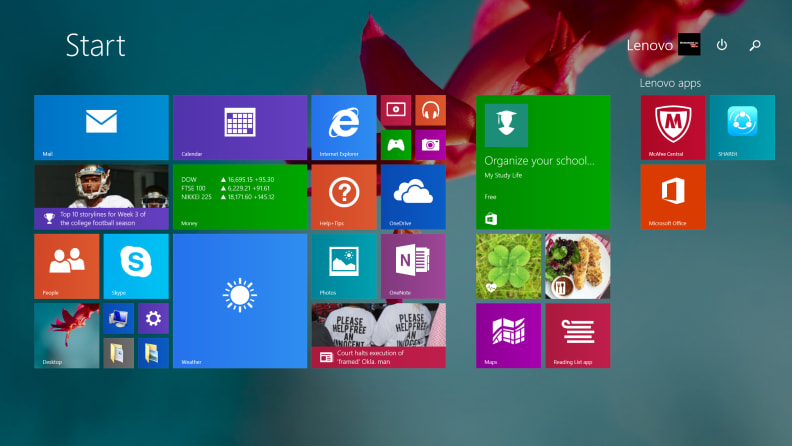The height and width of the screenshot is (446, 792).
Task: Open the Video tile
Action: click(x=395, y=110)
